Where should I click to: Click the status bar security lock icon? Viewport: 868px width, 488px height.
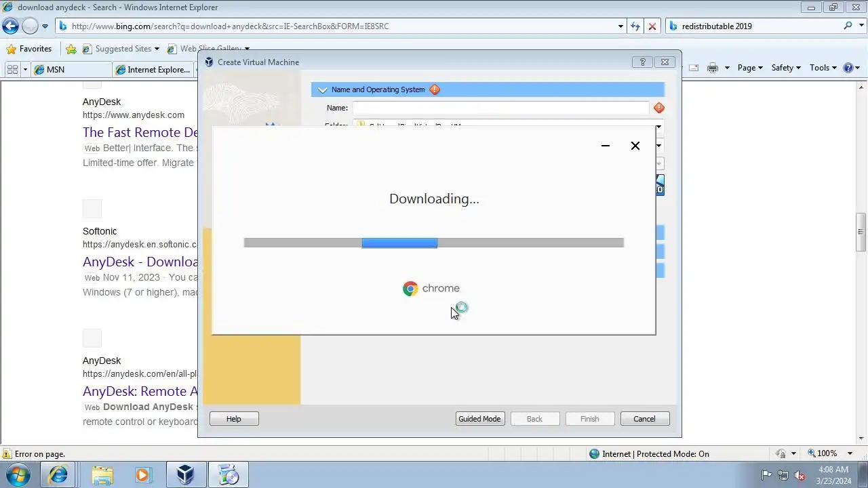point(782,454)
